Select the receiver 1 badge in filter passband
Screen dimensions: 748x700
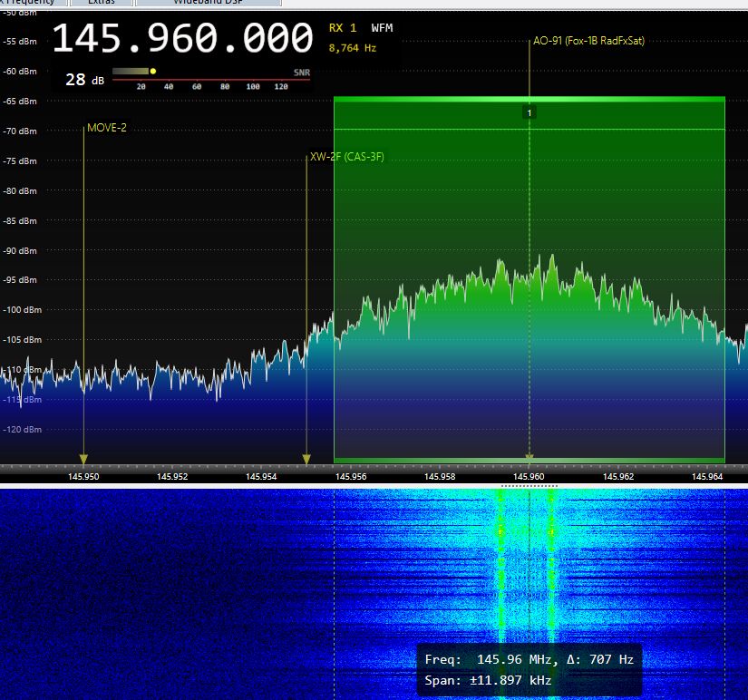coord(529,113)
